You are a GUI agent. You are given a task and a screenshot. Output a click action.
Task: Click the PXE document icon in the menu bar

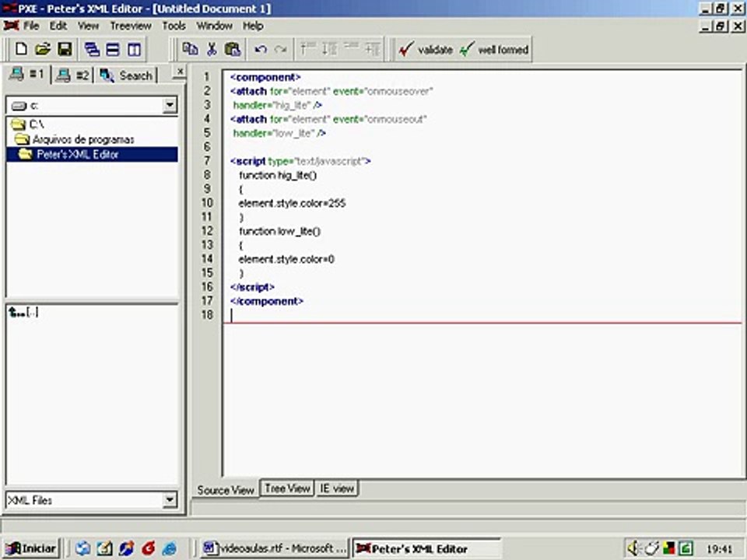point(11,26)
